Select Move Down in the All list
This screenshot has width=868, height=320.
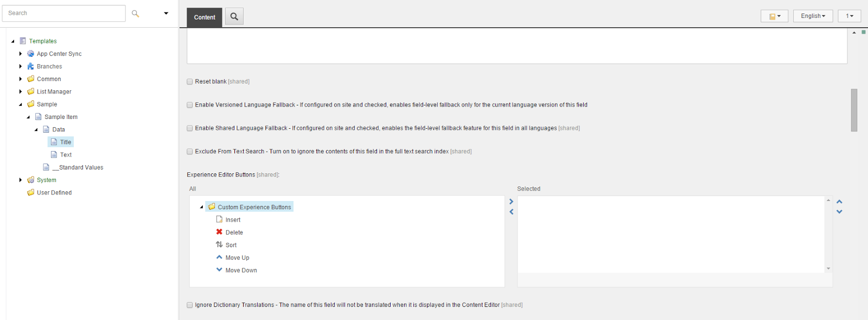(241, 270)
